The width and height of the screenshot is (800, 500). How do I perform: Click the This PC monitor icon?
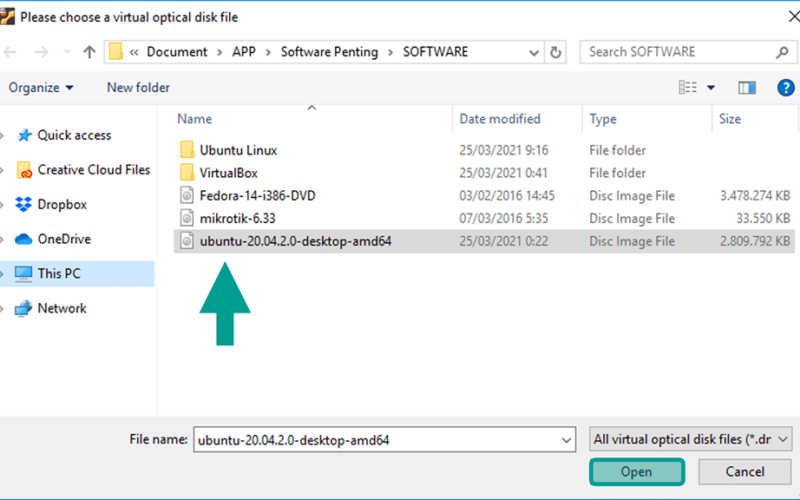[x=23, y=273]
